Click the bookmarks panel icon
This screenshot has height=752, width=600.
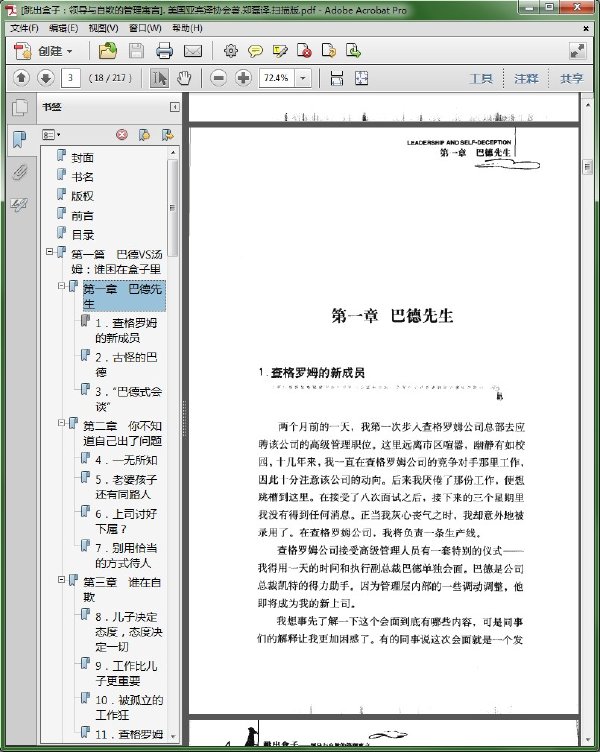pyautogui.click(x=20, y=140)
